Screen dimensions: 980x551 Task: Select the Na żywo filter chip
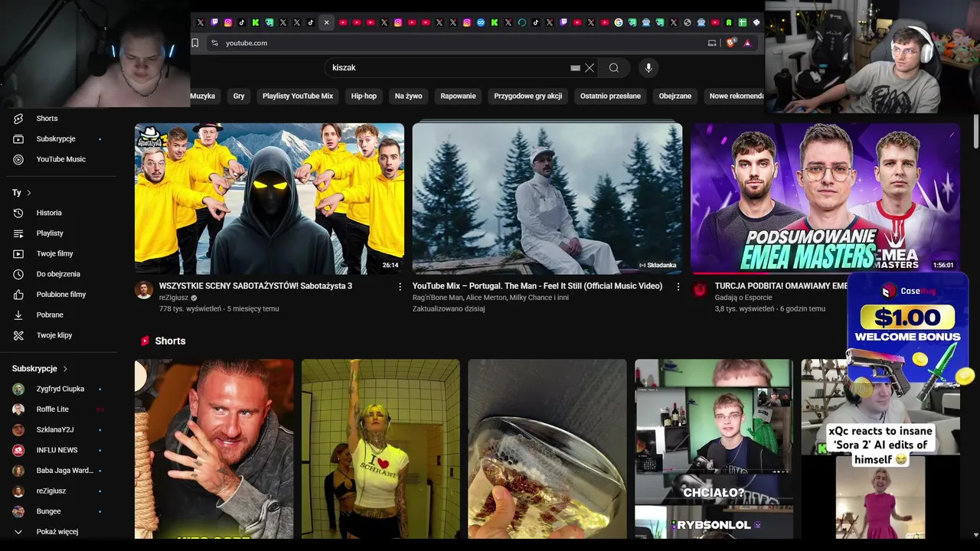pyautogui.click(x=409, y=96)
